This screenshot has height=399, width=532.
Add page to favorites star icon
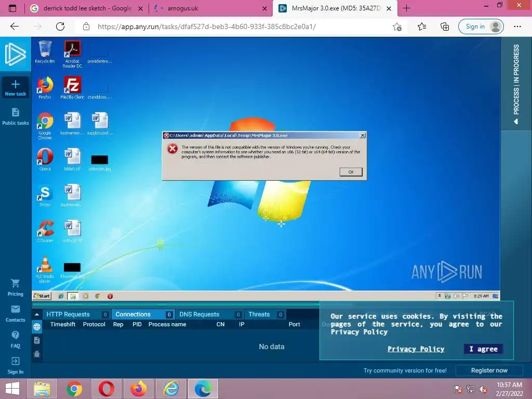point(397,26)
